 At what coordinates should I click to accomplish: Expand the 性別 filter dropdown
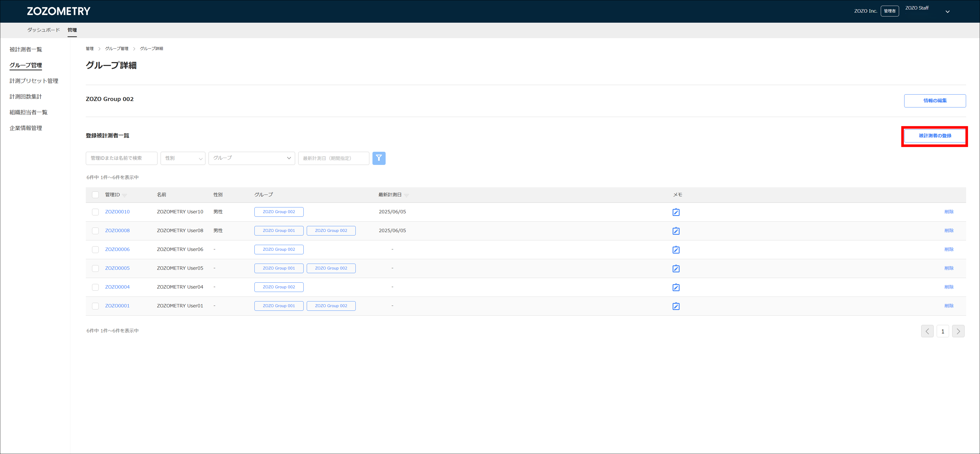[183, 158]
